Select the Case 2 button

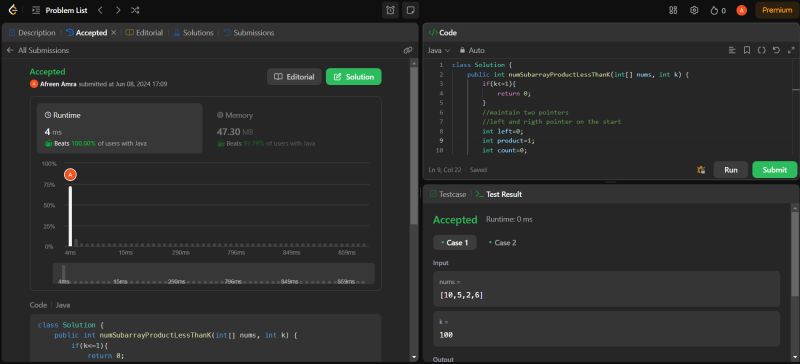point(503,242)
